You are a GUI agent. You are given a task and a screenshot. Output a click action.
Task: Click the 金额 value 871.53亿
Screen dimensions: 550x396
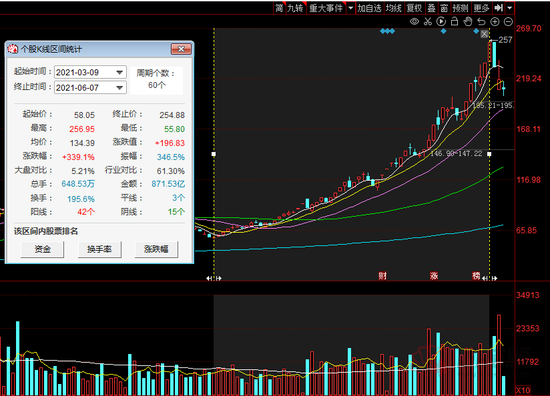[x=168, y=184]
